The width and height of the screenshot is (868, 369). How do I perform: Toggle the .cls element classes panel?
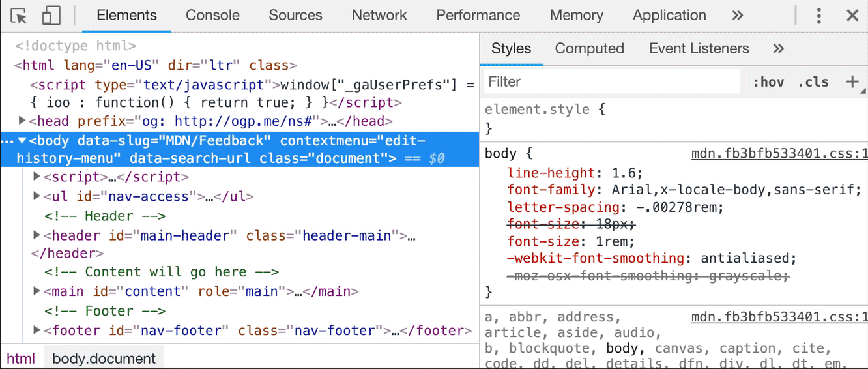click(813, 82)
